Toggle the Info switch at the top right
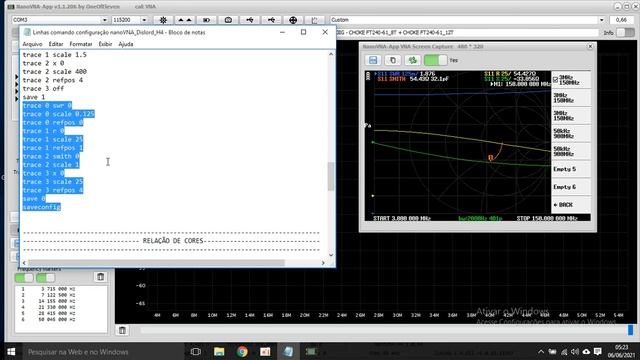This screenshot has width=640, height=360. [625, 32]
